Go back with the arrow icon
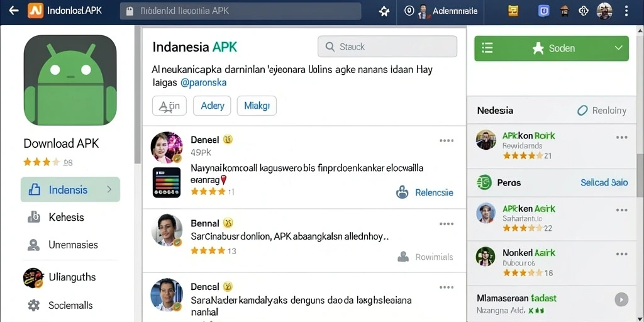 point(14,11)
